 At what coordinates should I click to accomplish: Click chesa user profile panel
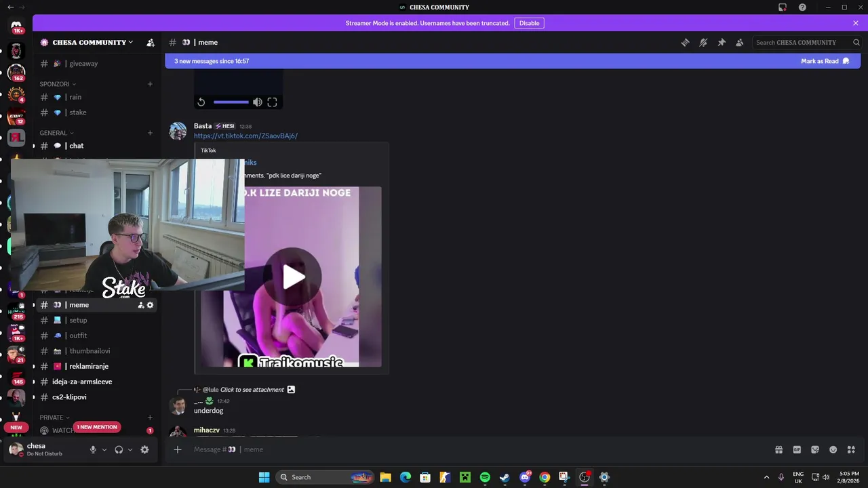44,449
